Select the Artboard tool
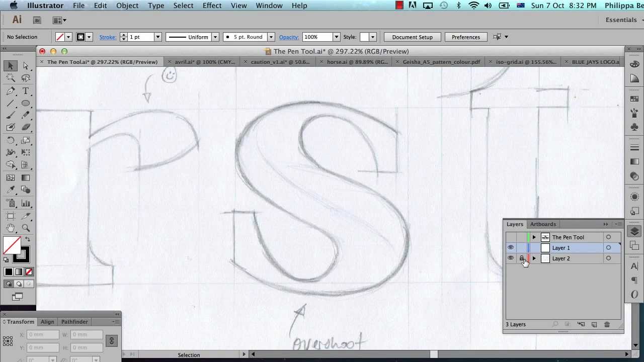 coord(11,216)
